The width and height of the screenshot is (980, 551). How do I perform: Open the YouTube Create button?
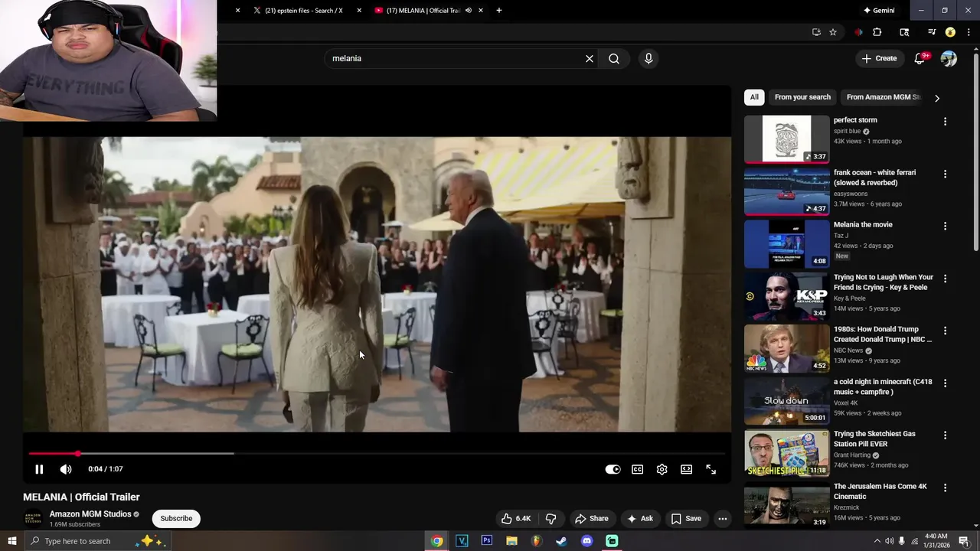(x=879, y=58)
